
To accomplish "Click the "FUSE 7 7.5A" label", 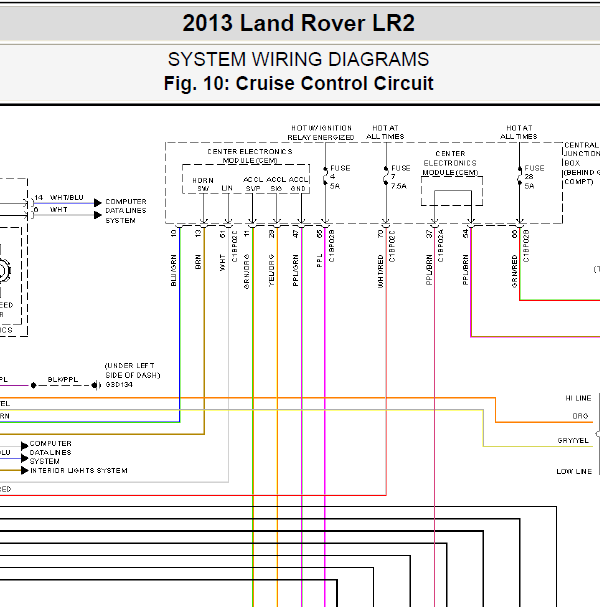I will (x=400, y=177).
